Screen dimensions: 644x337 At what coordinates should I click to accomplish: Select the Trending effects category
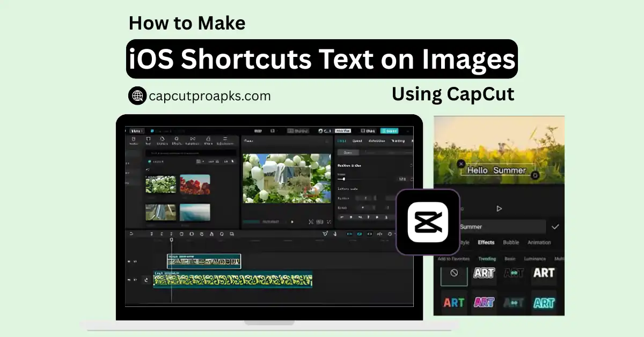pos(487,259)
